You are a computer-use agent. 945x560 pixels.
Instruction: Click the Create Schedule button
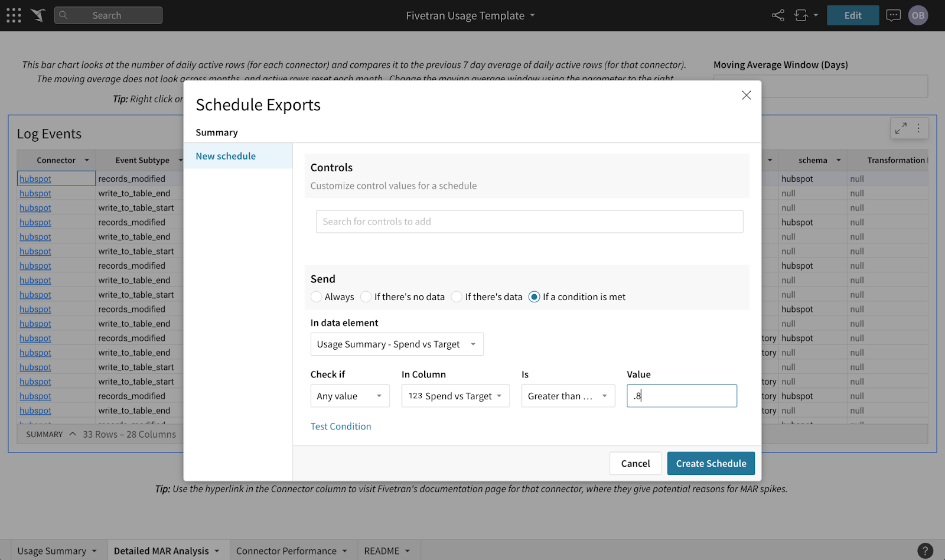[711, 463]
